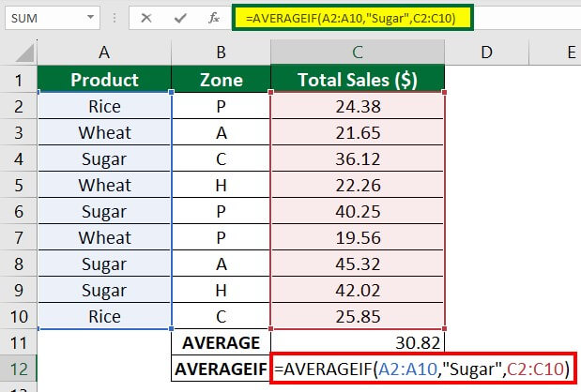The image size is (581, 392).
Task: Select column C header
Action: click(x=357, y=53)
